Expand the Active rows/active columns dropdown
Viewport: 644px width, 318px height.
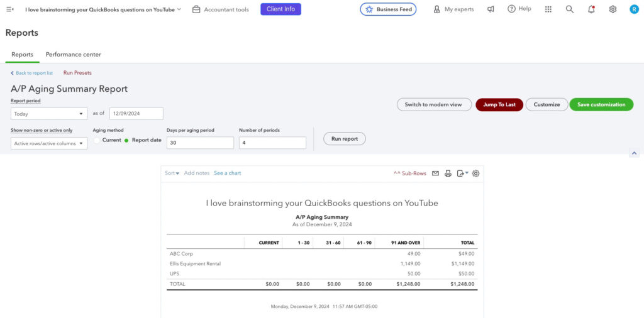point(49,143)
